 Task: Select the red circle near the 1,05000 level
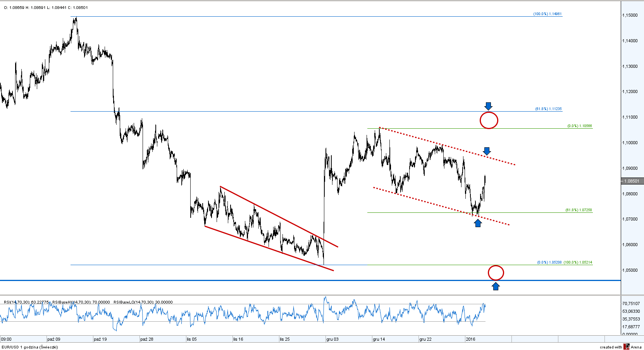[496, 273]
